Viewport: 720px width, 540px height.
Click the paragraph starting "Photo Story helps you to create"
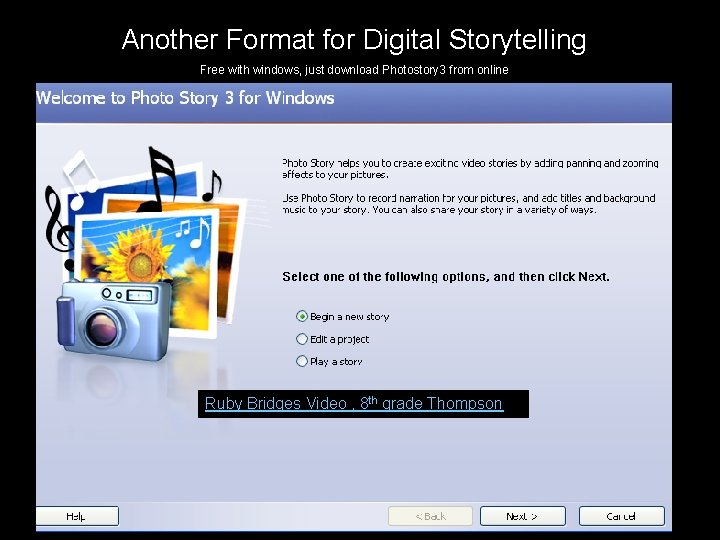tap(470, 169)
